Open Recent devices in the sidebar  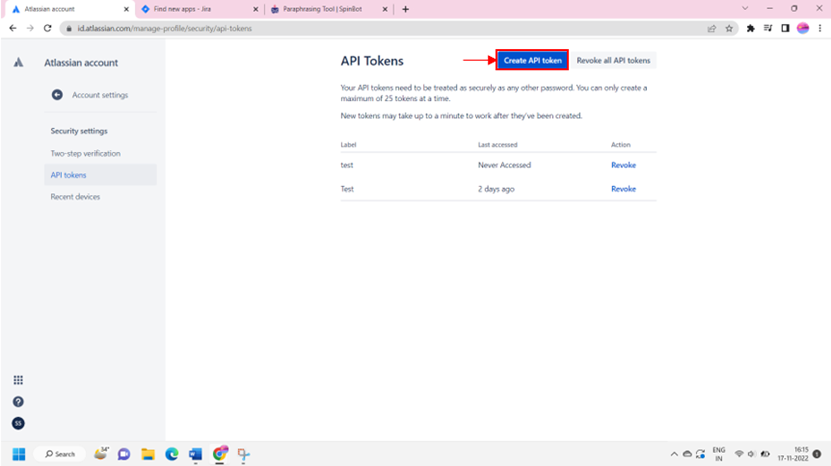click(75, 197)
